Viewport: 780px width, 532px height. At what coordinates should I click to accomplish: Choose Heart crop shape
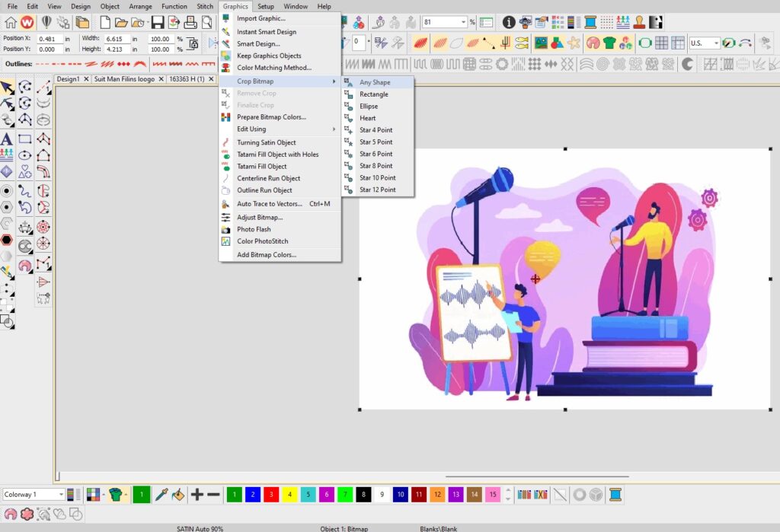coord(378,118)
